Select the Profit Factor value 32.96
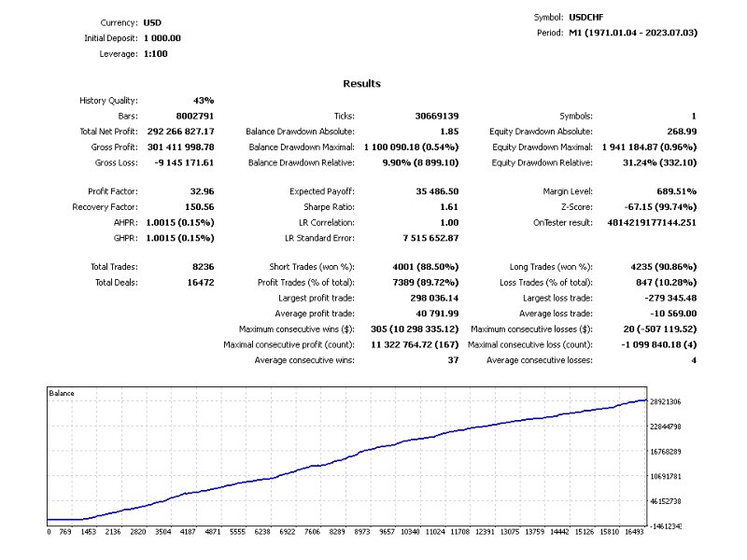This screenshot has width=747, height=560. (202, 191)
